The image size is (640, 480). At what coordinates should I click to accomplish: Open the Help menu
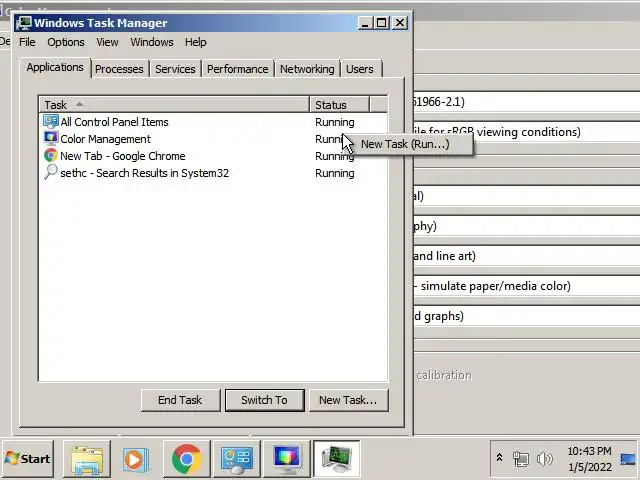196,42
